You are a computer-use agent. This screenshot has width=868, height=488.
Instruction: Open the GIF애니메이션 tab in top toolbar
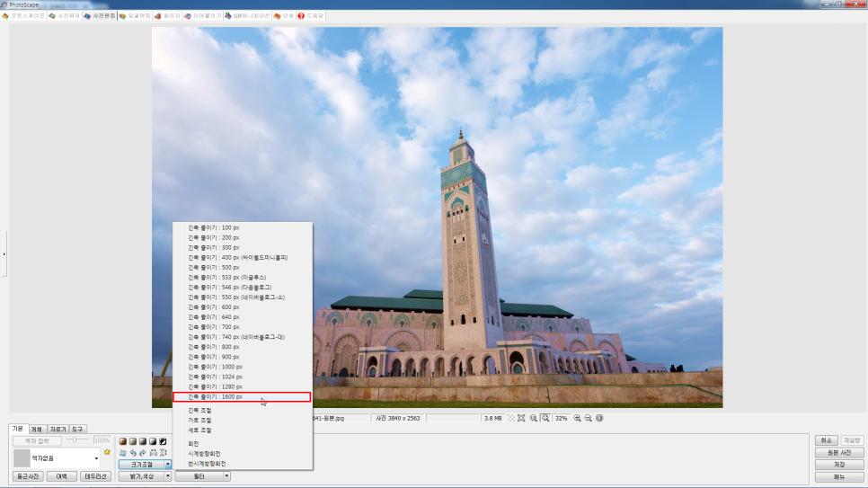[246, 16]
